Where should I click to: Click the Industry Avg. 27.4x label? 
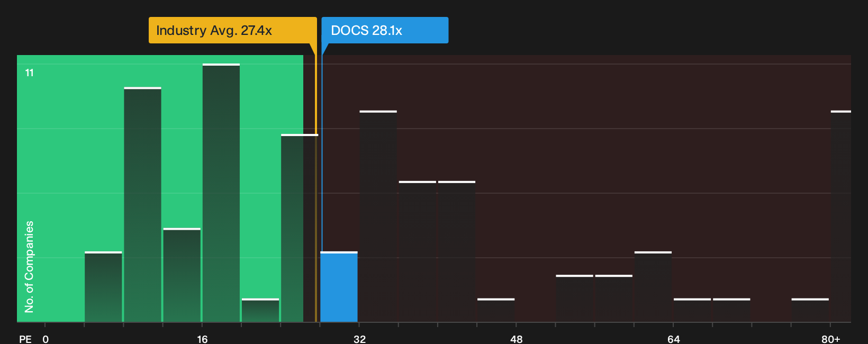[232, 30]
